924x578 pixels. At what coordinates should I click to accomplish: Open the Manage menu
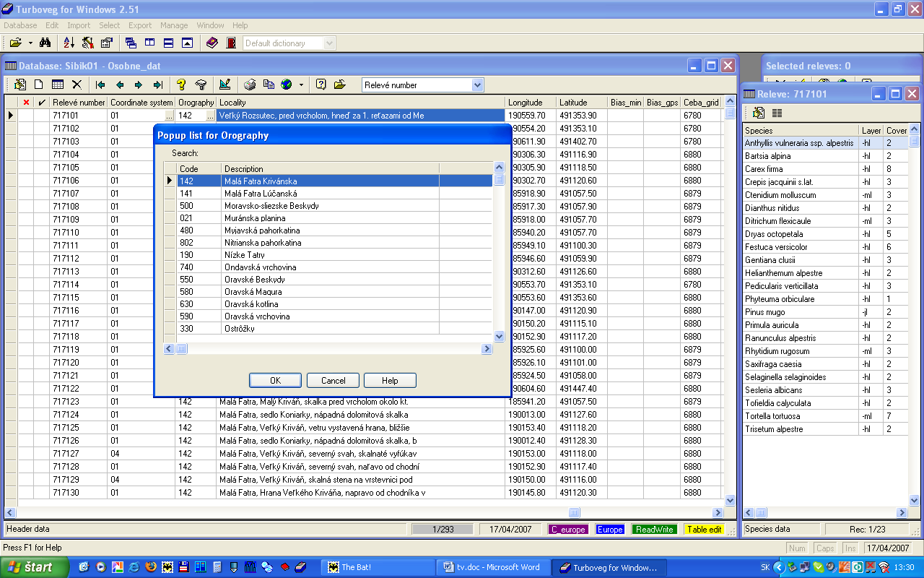(174, 25)
